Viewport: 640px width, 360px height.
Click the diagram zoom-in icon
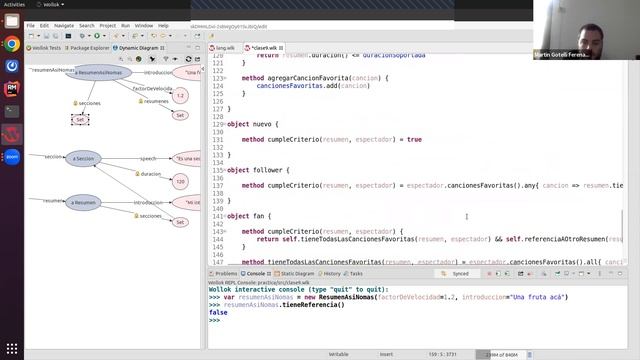click(x=121, y=59)
